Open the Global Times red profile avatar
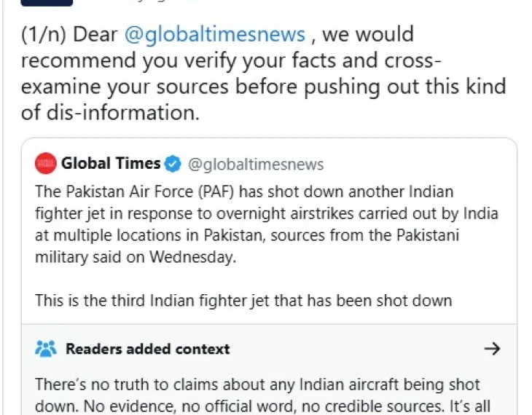532x415 pixels. pos(45,163)
